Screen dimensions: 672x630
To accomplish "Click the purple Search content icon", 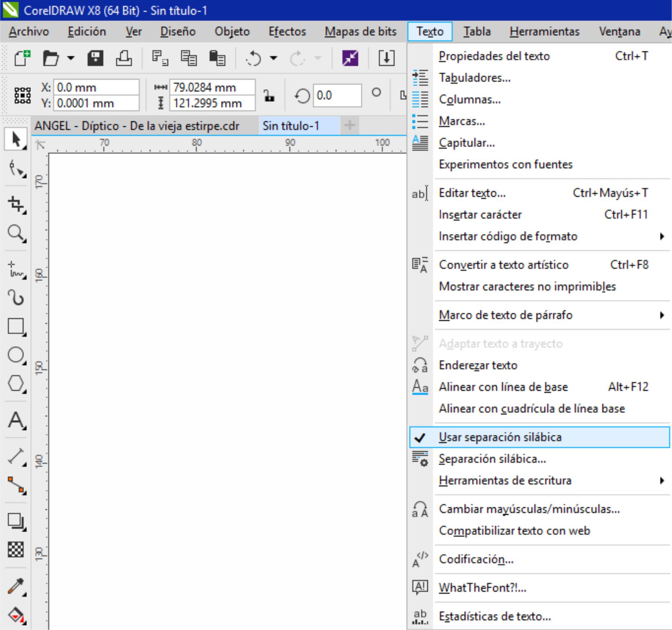I will point(350,58).
